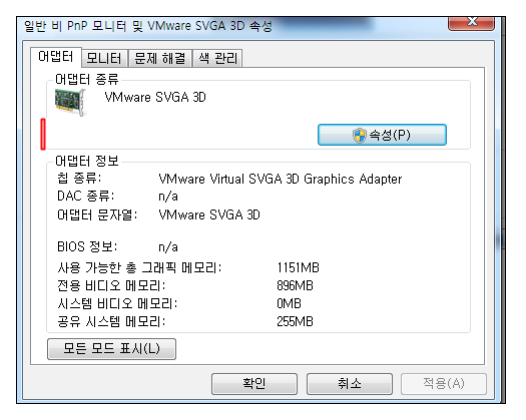Screen dimensions: 526x420
Task: Click the DAC 종류 label
Action: (x=86, y=196)
